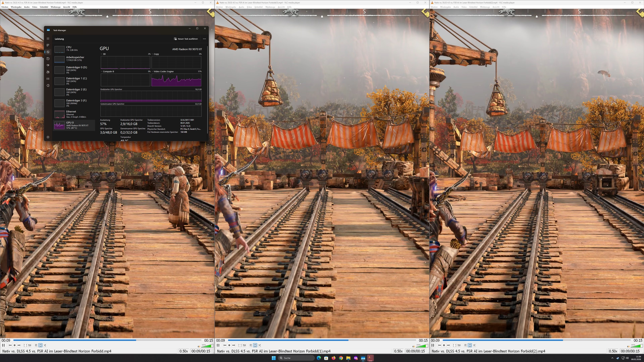Screen dimensions: 644x362
Task: Toggle loop playback in the left VLC player
Action: pyautogui.click(x=40, y=345)
